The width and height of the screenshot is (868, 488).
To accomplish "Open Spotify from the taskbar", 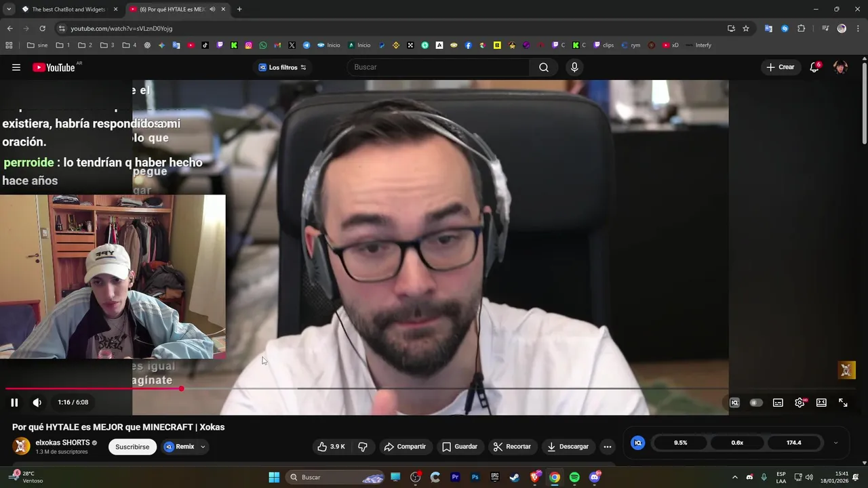I will [x=574, y=477].
